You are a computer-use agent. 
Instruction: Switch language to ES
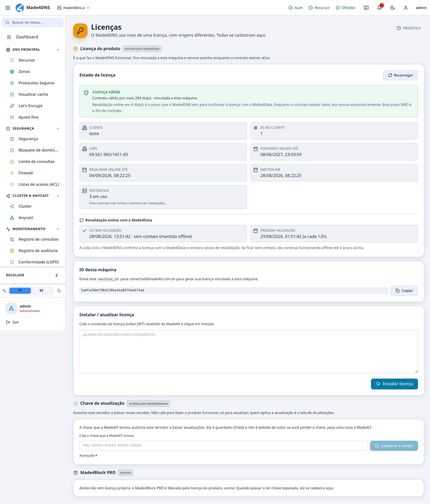(x=42, y=290)
